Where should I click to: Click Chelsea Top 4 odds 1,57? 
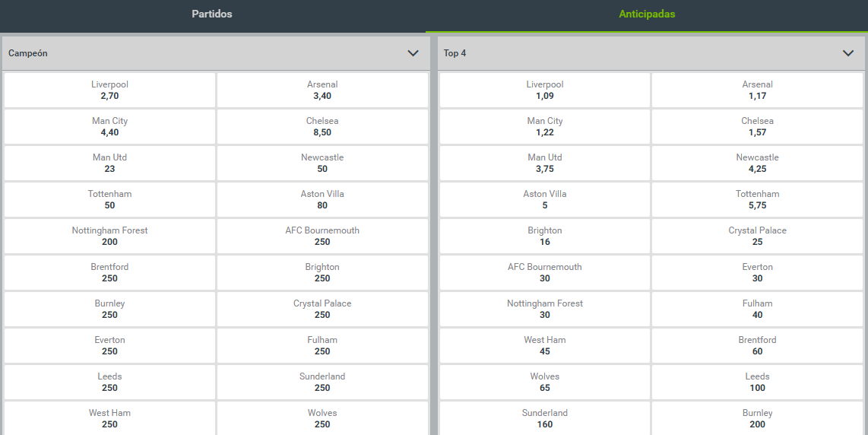coord(757,126)
